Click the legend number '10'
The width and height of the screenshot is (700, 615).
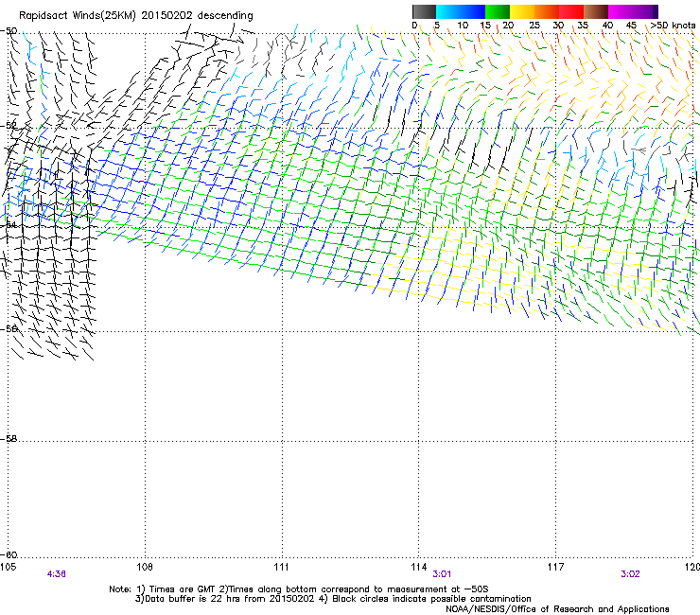pos(463,26)
